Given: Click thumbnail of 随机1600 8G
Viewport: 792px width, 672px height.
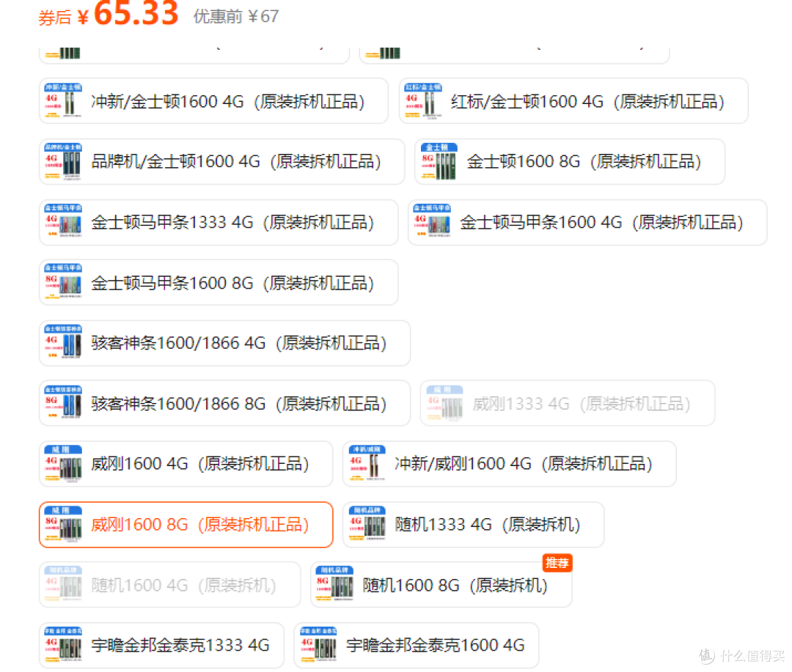Looking at the screenshot, I should tap(334, 585).
